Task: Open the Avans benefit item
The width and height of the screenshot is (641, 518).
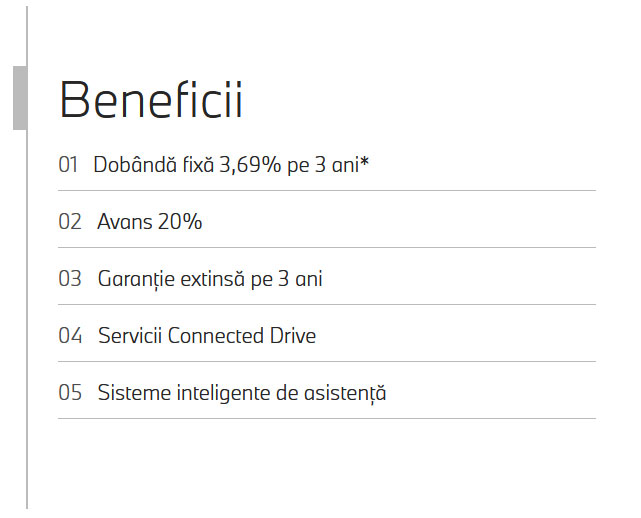Action: pyautogui.click(x=150, y=222)
